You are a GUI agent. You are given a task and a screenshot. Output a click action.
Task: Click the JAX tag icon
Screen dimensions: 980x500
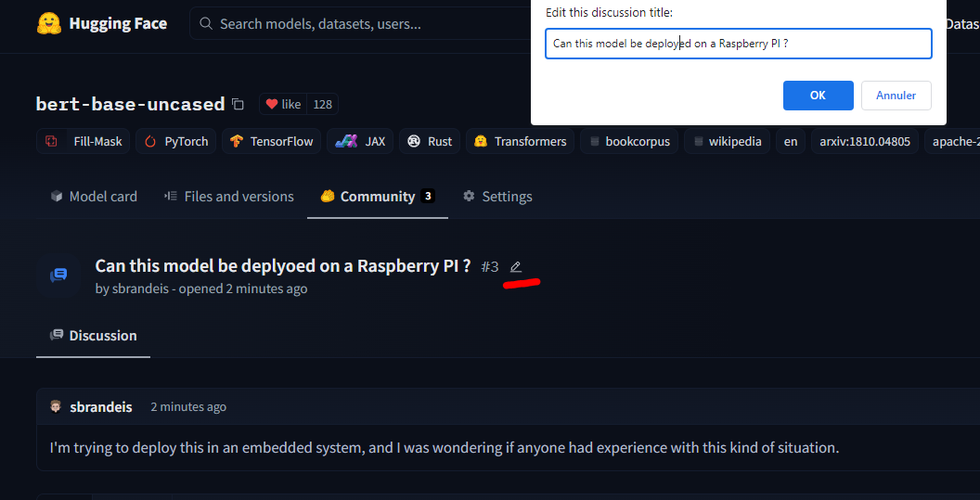click(x=346, y=142)
